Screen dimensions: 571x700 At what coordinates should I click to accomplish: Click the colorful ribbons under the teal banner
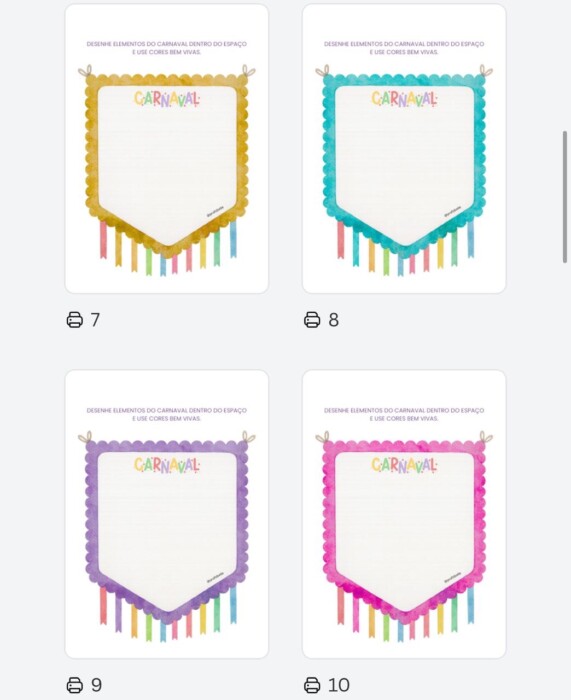coord(405,248)
